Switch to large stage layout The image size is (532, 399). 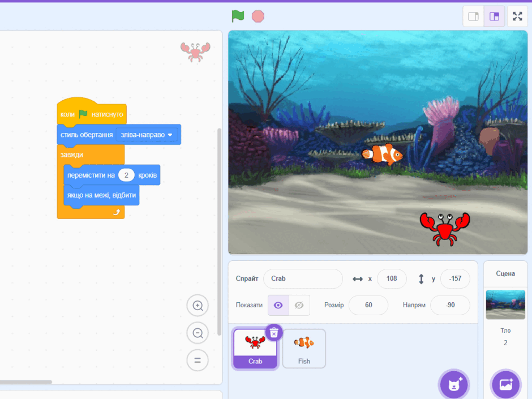point(494,16)
